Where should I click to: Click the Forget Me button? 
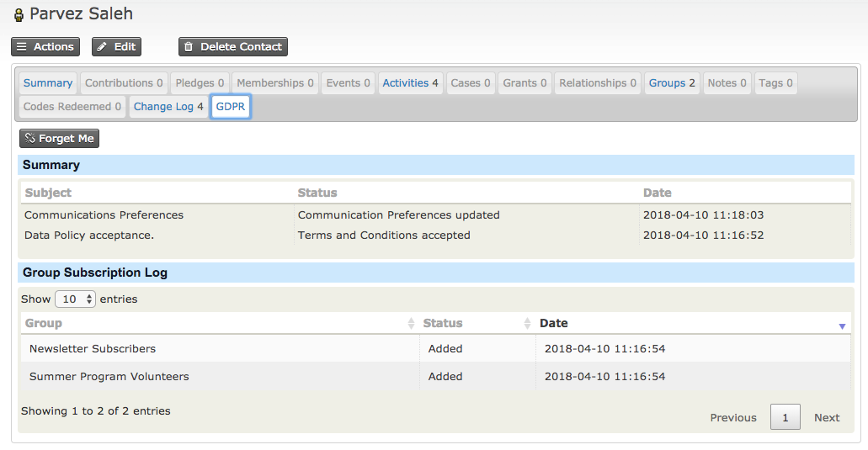[59, 138]
